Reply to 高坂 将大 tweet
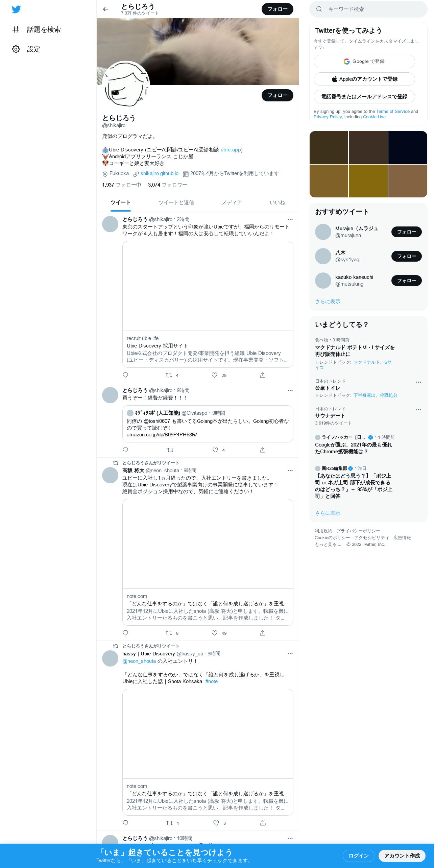The height and width of the screenshot is (868, 434). click(x=125, y=633)
